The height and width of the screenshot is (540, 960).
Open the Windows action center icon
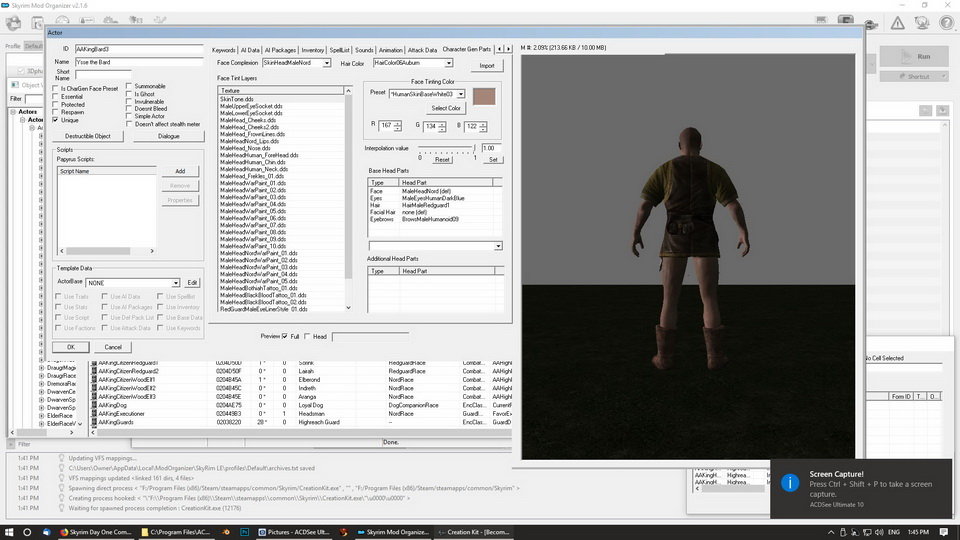[x=944, y=532]
